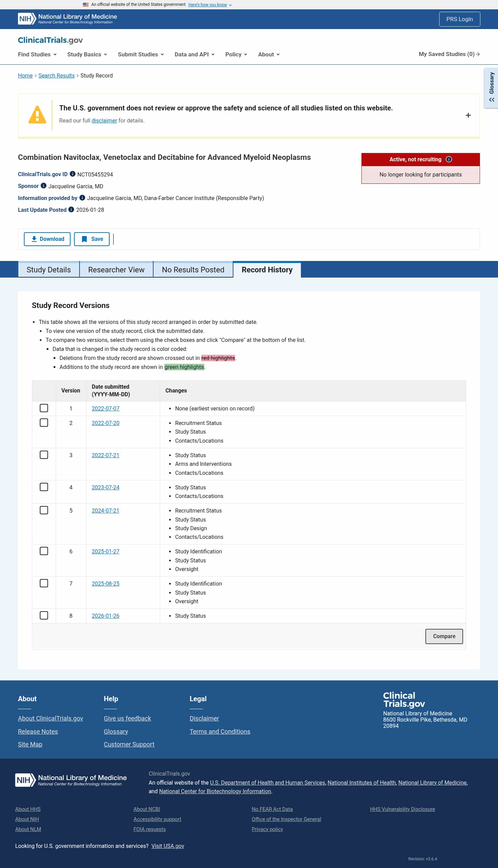
Task: Select the checkbox for version 5
Action: pyautogui.click(x=44, y=510)
